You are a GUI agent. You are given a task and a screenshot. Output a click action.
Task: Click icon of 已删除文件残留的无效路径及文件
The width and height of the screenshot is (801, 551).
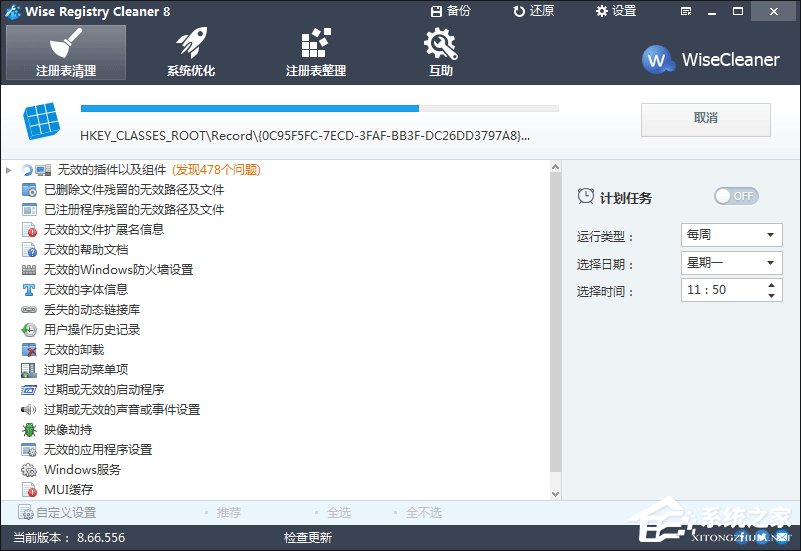coord(29,190)
